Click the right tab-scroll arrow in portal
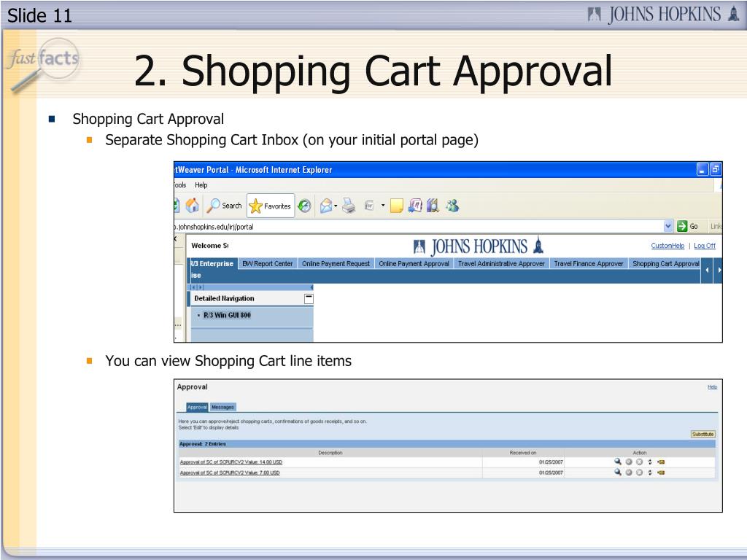Image resolution: width=747 pixels, height=560 pixels. point(719,270)
